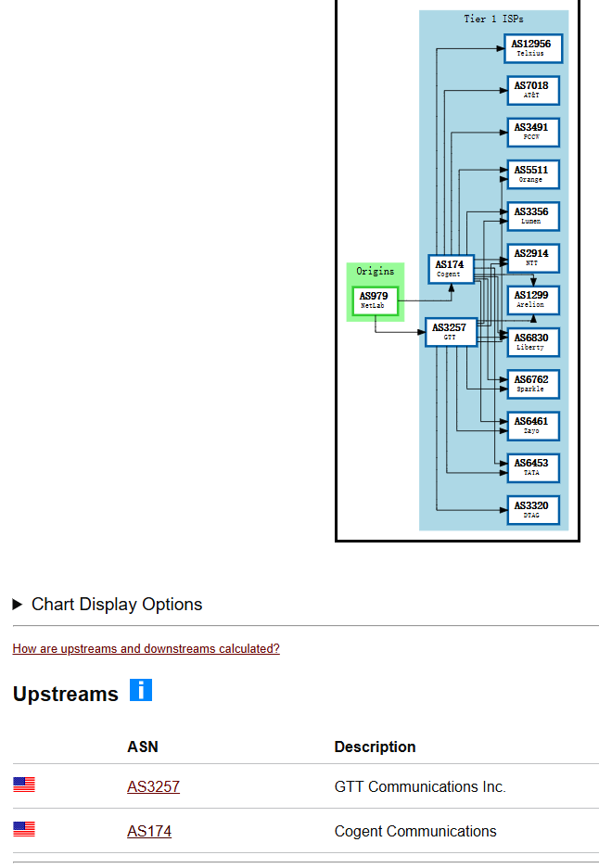Click the Cogent Communications description
Screen dimensions: 599x868
[x=415, y=831]
